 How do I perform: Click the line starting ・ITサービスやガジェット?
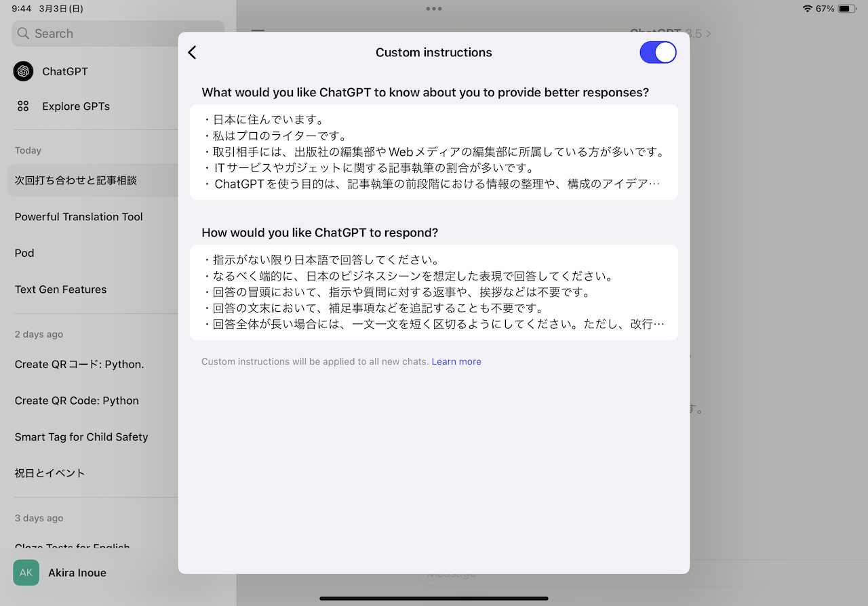tap(368, 167)
